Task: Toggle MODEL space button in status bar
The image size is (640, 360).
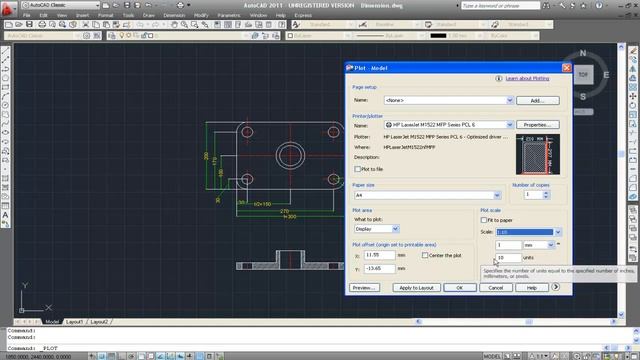Action: tap(492, 356)
